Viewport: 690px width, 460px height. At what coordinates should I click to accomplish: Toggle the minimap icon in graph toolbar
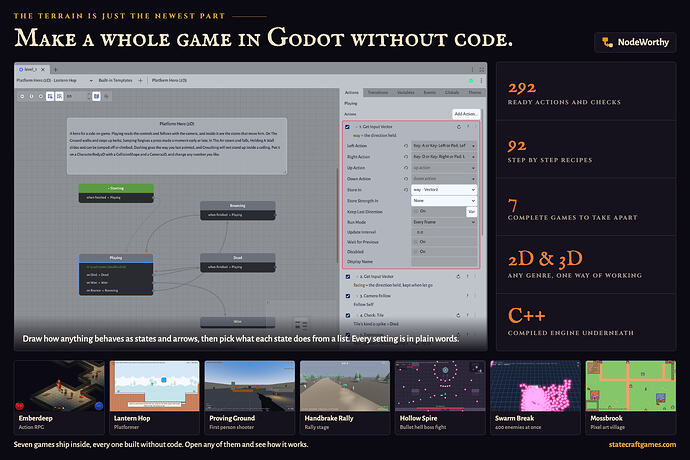click(96, 96)
